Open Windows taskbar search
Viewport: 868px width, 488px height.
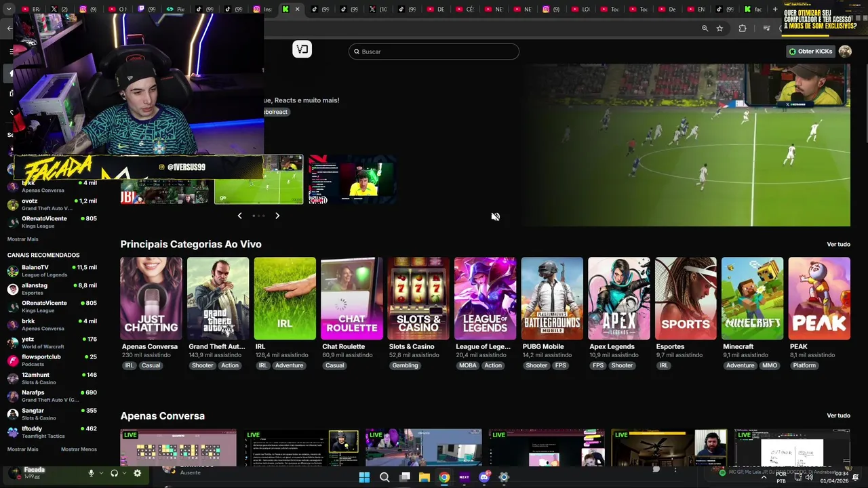384,477
